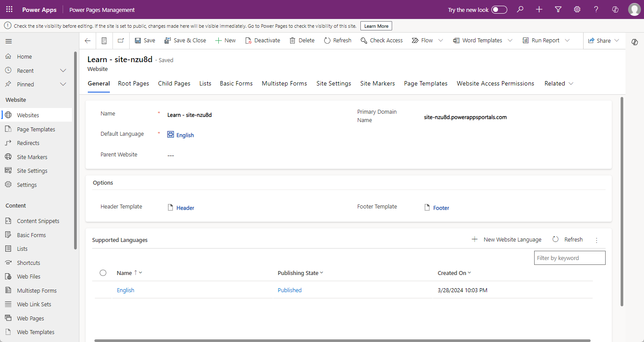Navigate back using the back arrow
This screenshot has width=644, height=342.
[87, 40]
